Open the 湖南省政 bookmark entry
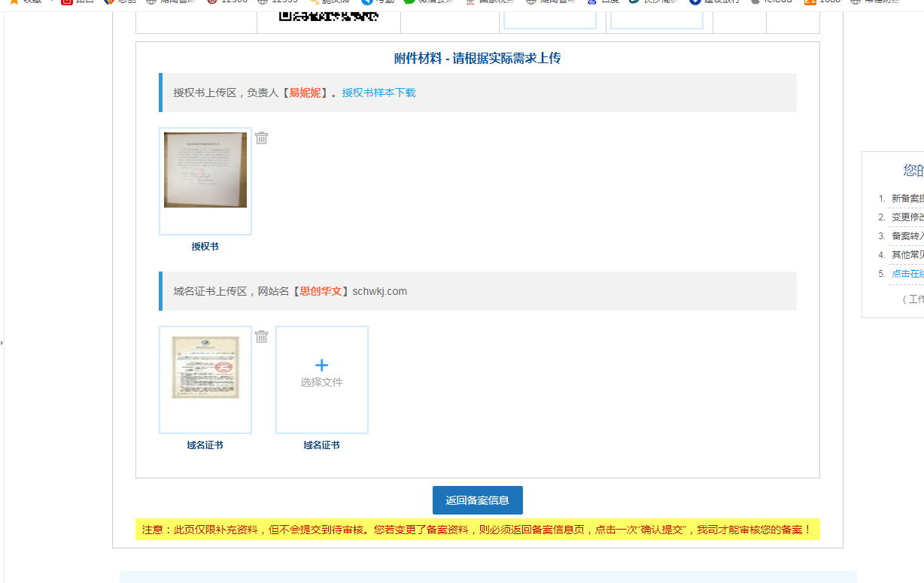Screen dimensions: 924x583 (x=158, y=2)
